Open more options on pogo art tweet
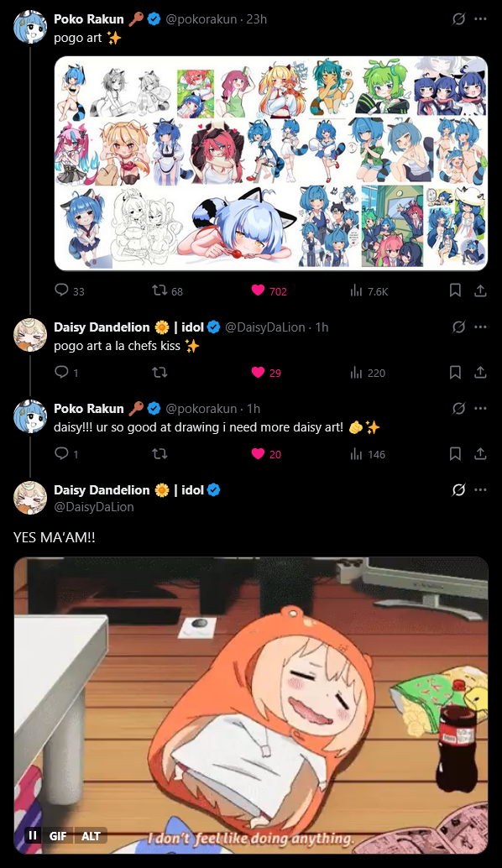Screen dimensions: 502x868 [x=480, y=18]
